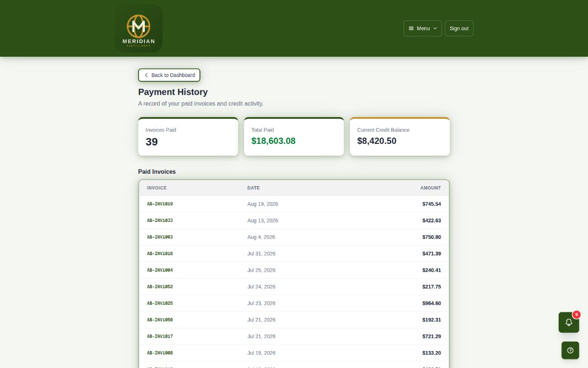Click the Current Credit Balance card

click(399, 136)
